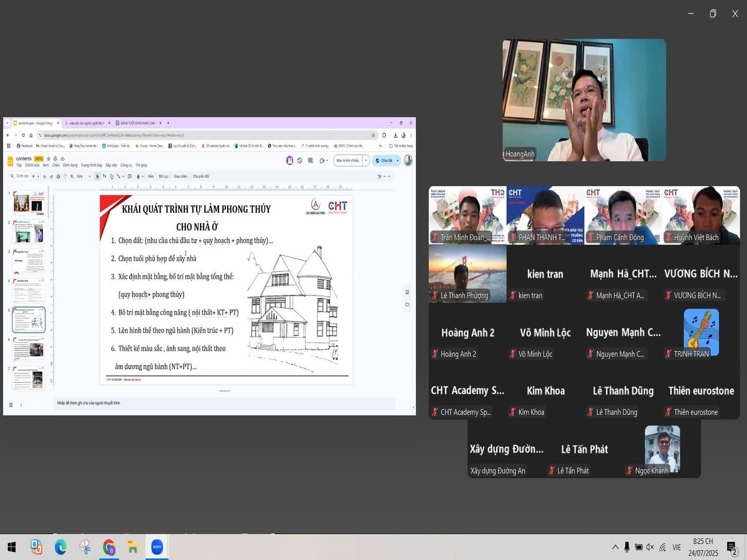The image size is (747, 560).
Task: Select the Line drawing tool
Action: point(118,176)
